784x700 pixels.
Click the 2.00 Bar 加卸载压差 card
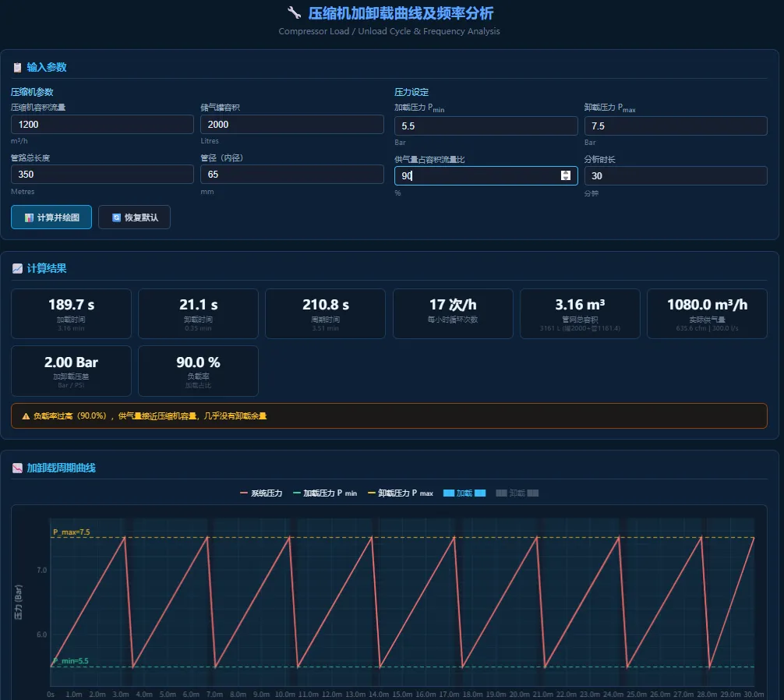coord(71,371)
